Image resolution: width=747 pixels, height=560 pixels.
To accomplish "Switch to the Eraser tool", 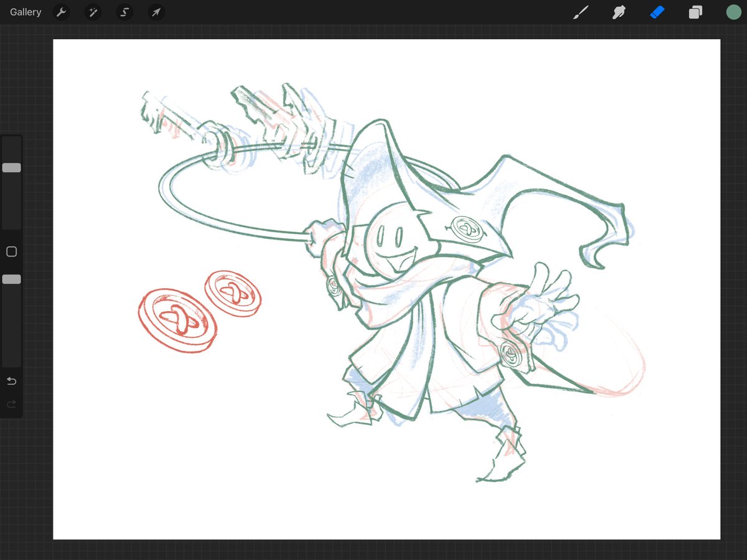I will [657, 12].
